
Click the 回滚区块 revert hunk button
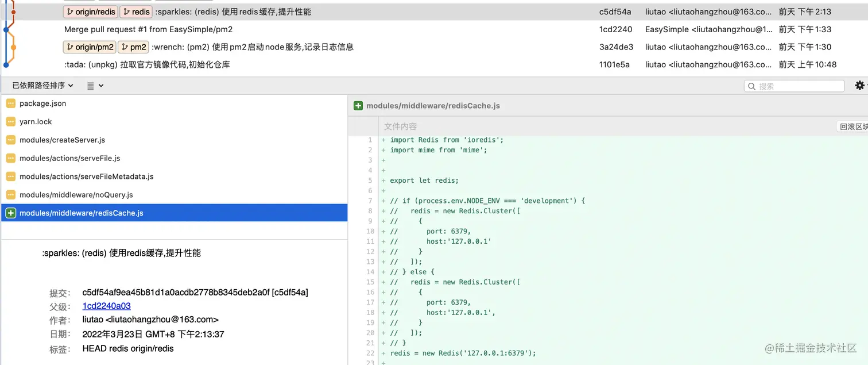pos(852,127)
